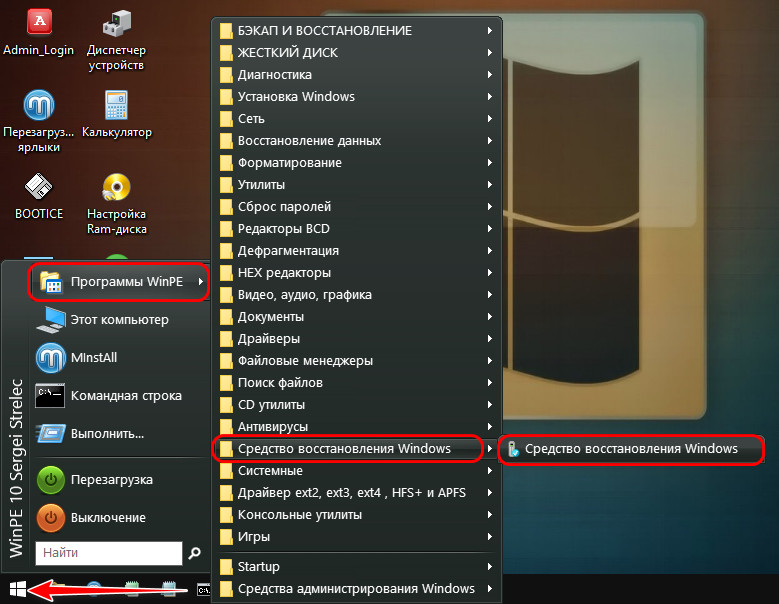
Task: Open the Консольные утилиты menu entry
Action: tap(357, 515)
